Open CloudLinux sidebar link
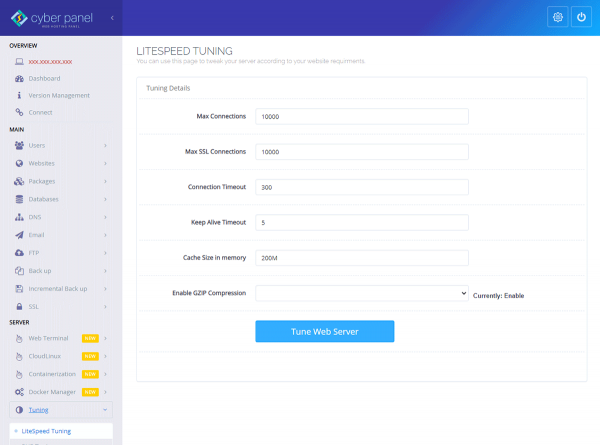 [44, 356]
